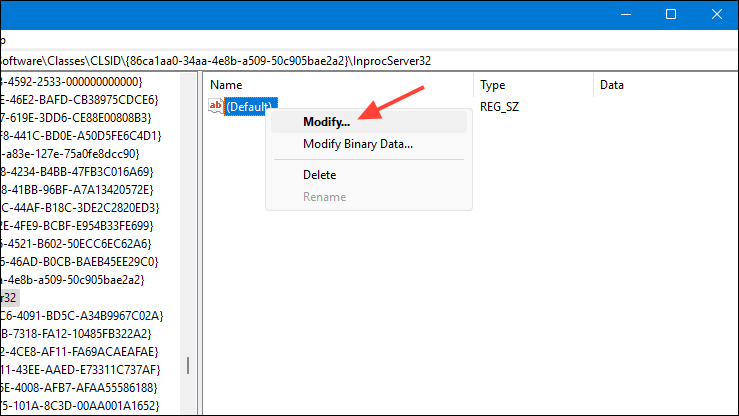
Task: Click the registry path address bar
Action: (x=369, y=61)
